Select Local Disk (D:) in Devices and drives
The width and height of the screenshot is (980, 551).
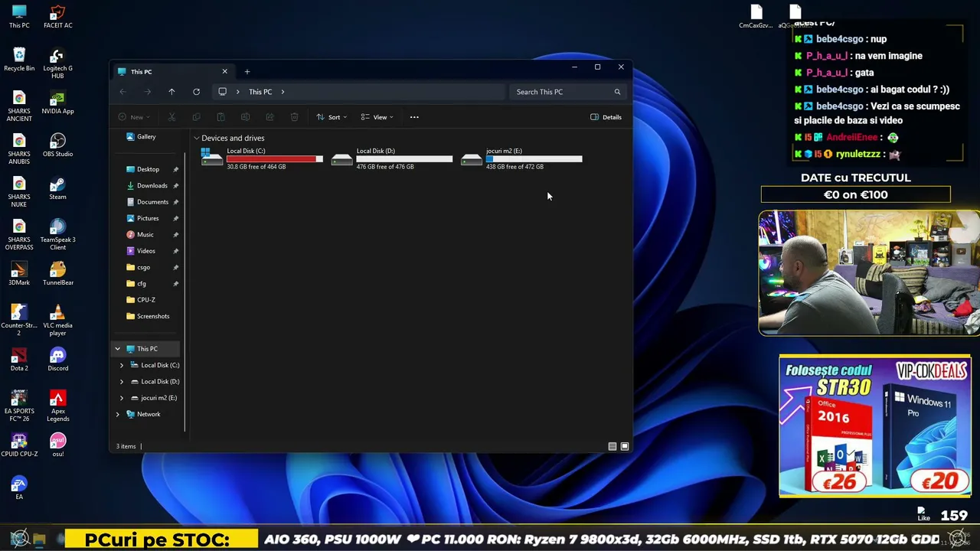pos(392,158)
